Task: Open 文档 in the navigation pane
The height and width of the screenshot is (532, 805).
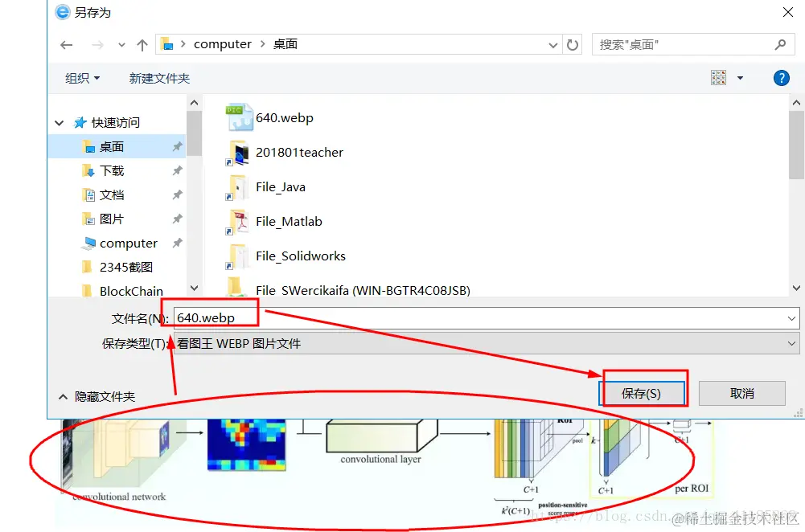Action: [x=112, y=195]
